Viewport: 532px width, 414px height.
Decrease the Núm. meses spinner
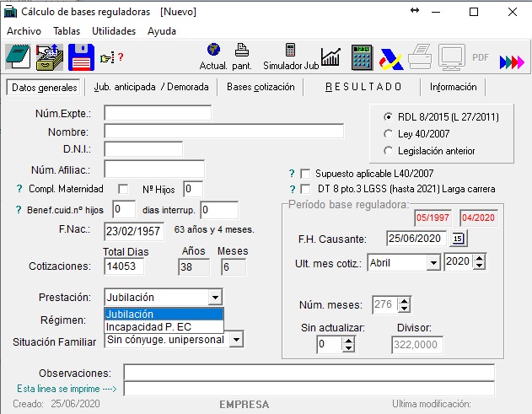click(x=404, y=309)
